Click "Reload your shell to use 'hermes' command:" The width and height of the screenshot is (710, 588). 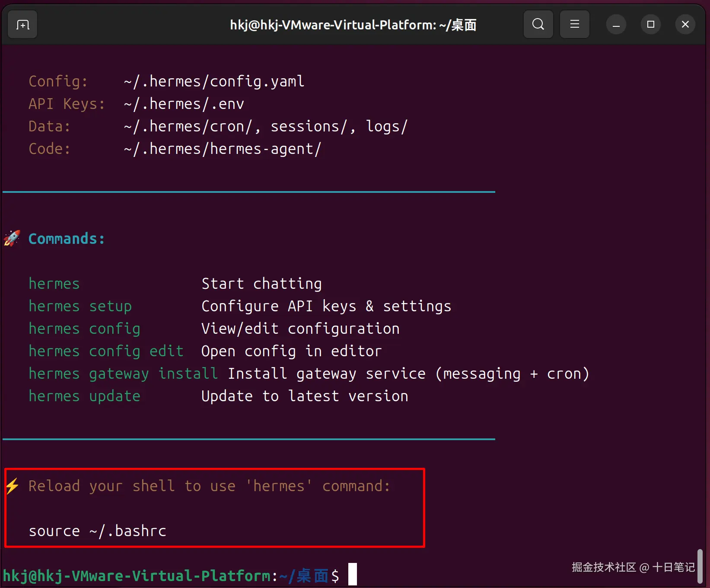click(x=210, y=486)
